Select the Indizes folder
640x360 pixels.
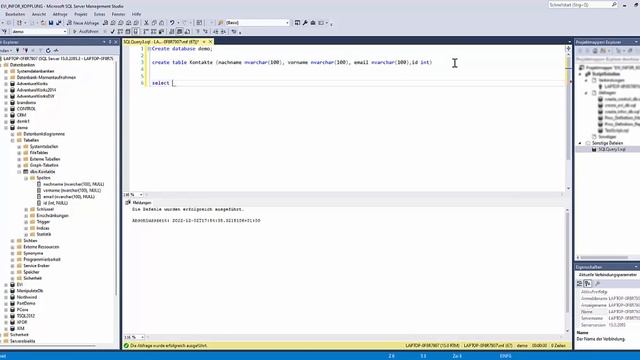click(x=43, y=228)
